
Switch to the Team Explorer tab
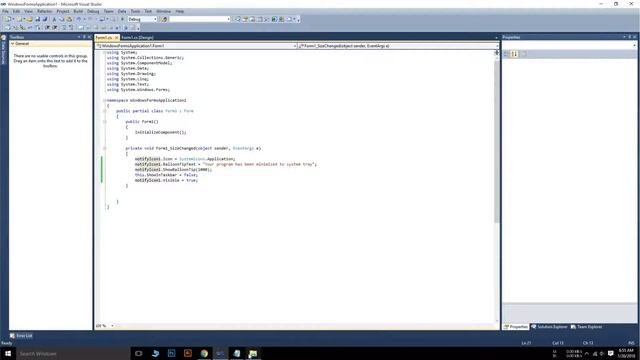click(x=587, y=327)
